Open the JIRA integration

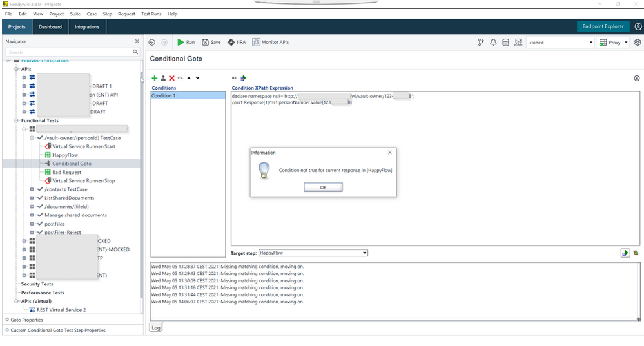[x=236, y=43]
